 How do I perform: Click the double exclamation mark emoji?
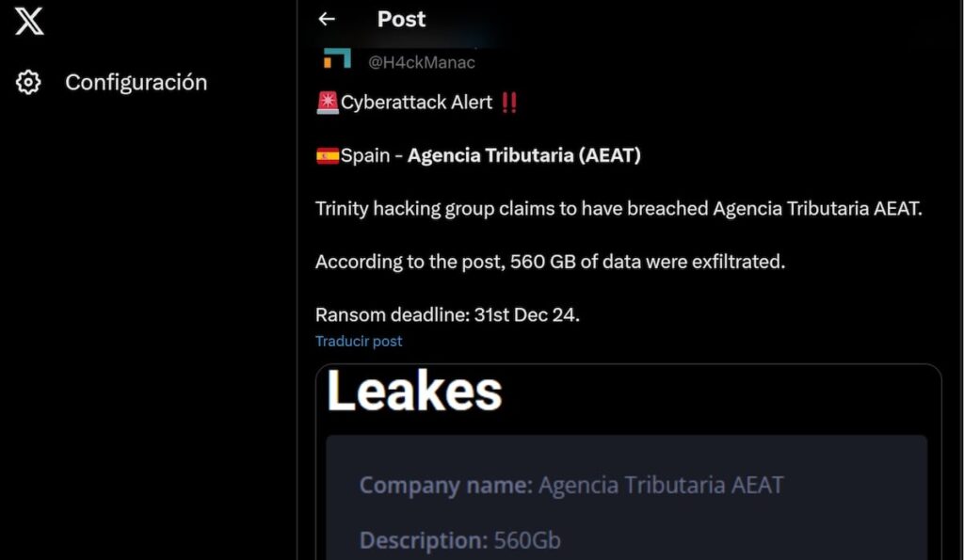(x=509, y=103)
